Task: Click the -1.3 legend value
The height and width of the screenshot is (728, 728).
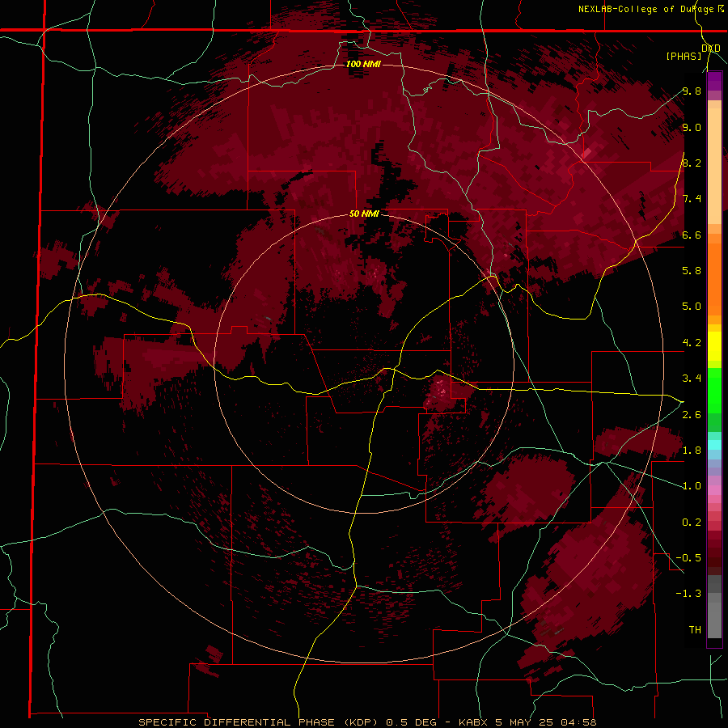Action: [x=688, y=594]
